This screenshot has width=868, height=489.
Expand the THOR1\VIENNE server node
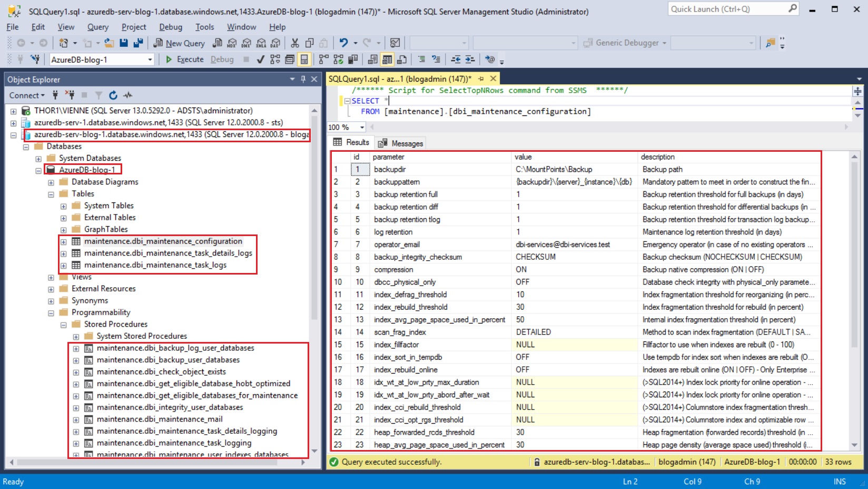[13, 111]
